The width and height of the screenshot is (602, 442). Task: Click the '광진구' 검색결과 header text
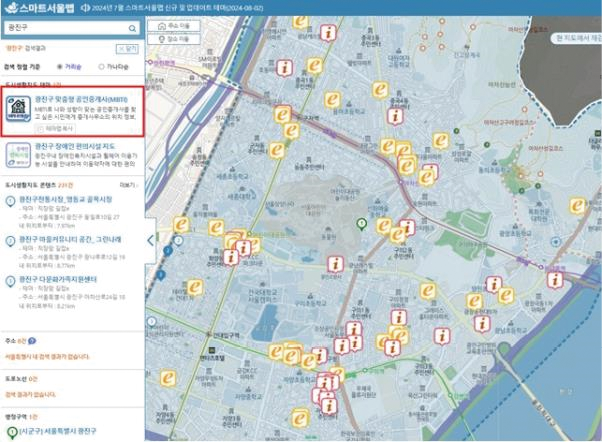coord(25,48)
